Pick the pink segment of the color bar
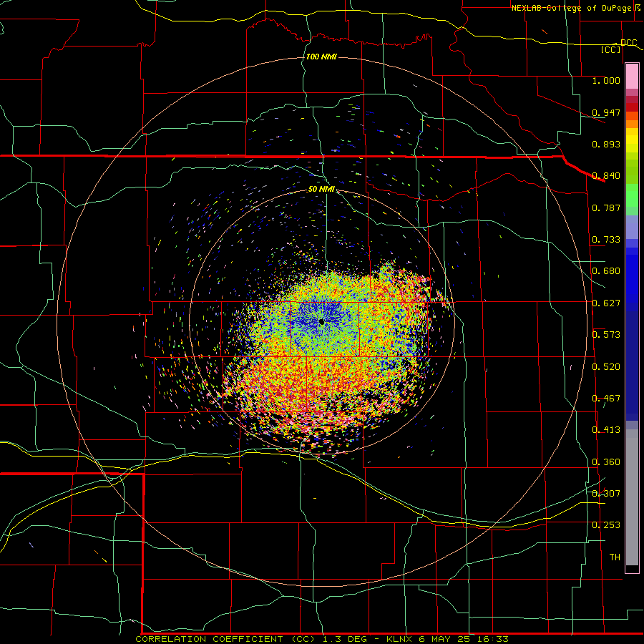Screen dimensions: 644x644 [632, 77]
